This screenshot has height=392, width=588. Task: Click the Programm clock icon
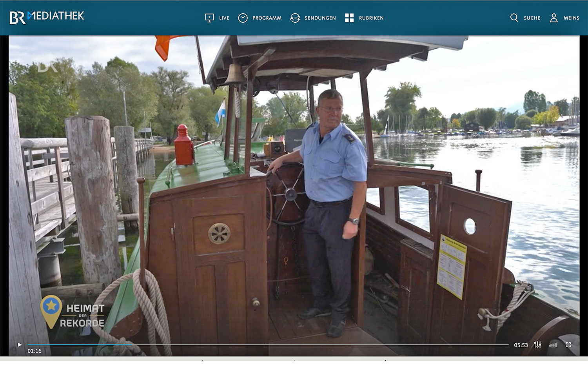[243, 18]
